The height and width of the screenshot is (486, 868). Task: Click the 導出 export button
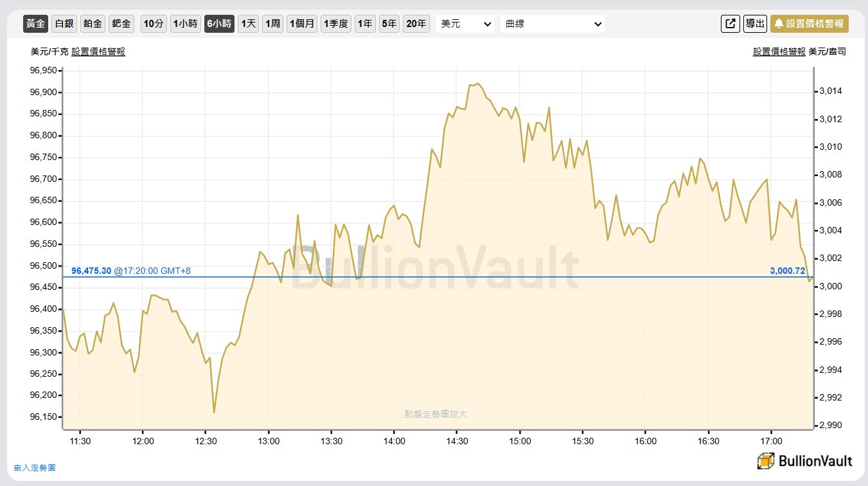coord(755,24)
